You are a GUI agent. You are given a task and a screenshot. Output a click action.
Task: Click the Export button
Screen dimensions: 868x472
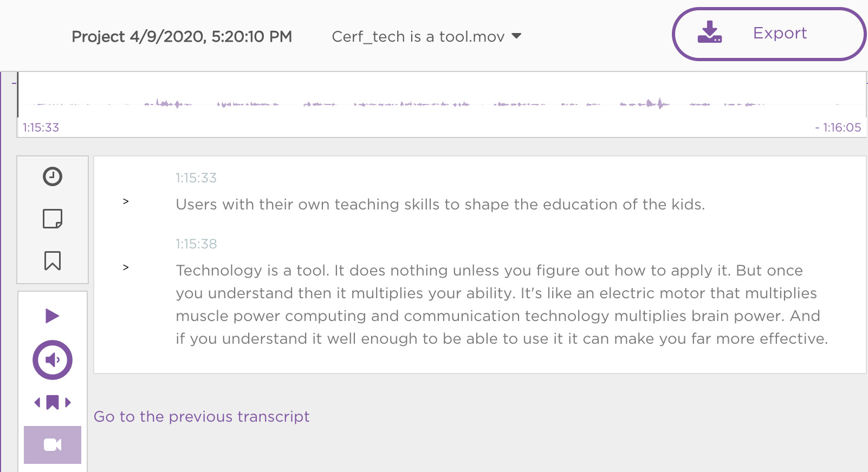pos(769,34)
